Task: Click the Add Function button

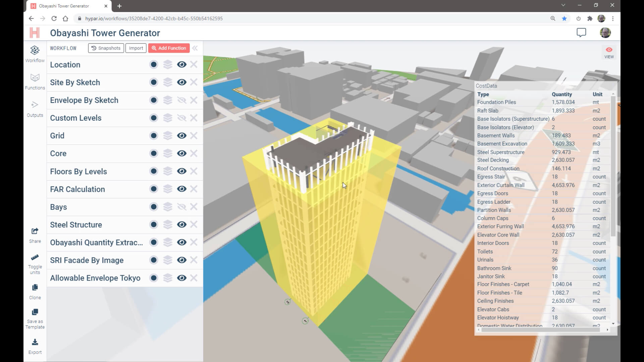Action: (x=169, y=48)
